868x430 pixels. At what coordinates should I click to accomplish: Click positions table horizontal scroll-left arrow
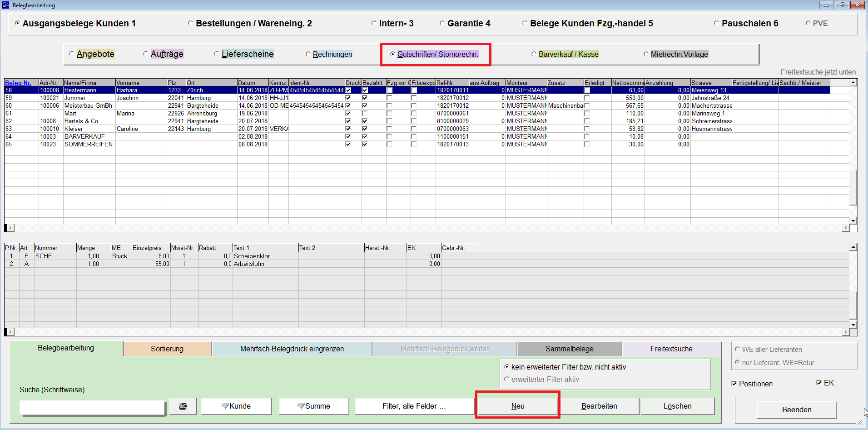pyautogui.click(x=10, y=332)
